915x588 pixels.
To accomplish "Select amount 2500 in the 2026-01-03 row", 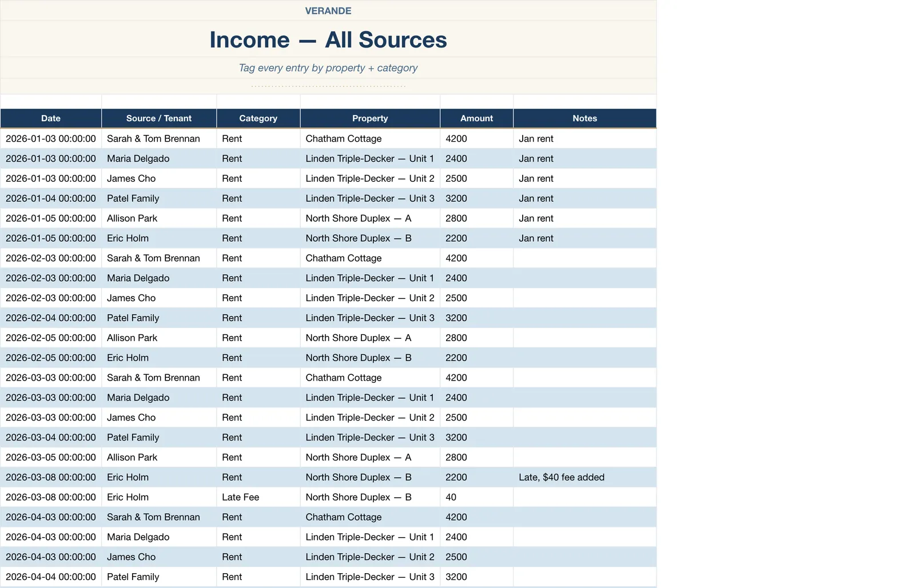I will pos(476,178).
